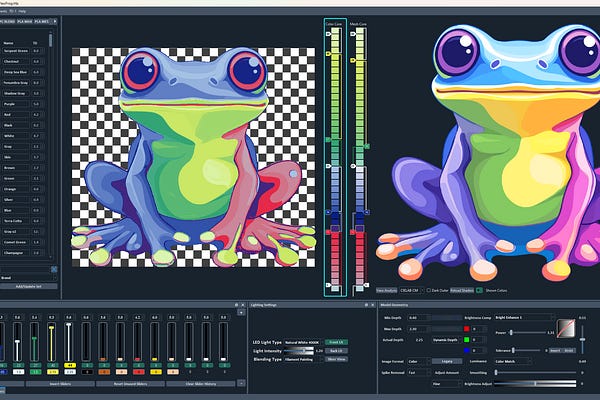
Task: Select the Serpent Green filament row
Action: click(x=23, y=51)
